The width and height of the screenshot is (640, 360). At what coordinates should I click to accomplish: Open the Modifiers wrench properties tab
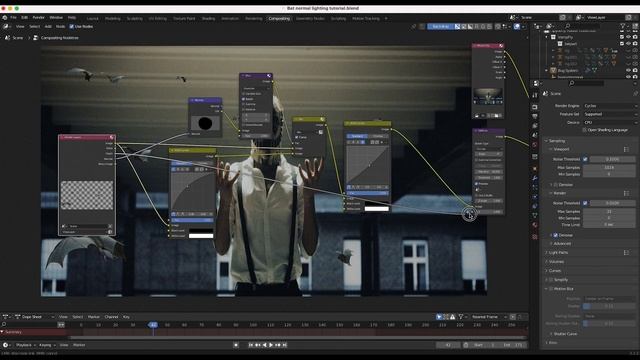coord(535,178)
